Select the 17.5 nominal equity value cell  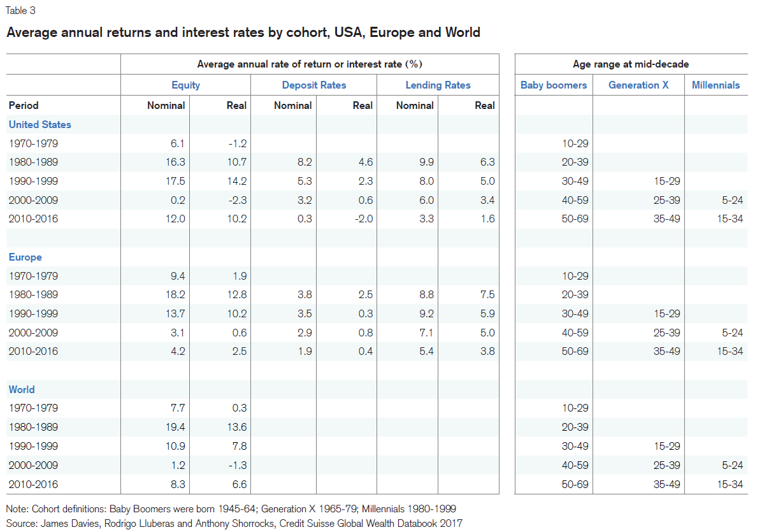tap(174, 181)
